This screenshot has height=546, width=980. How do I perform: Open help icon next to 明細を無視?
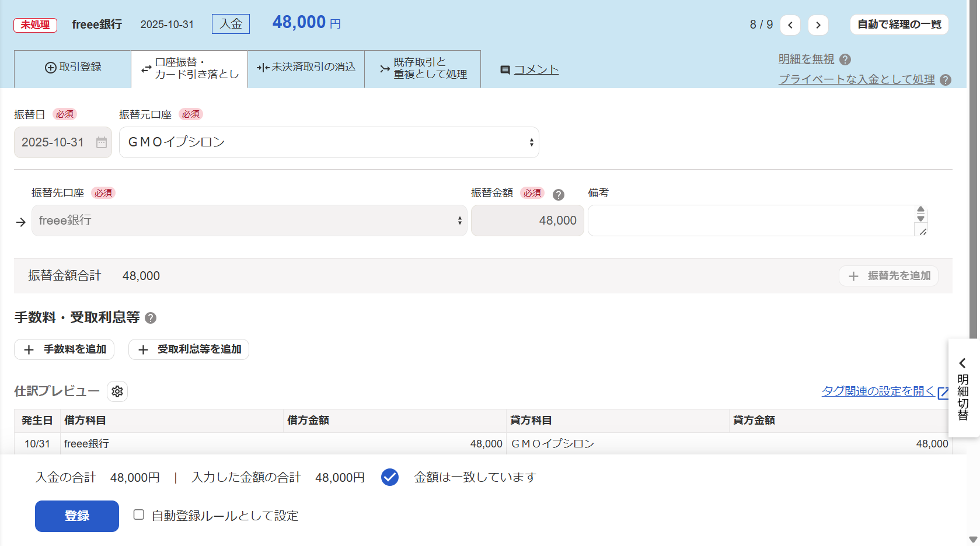[x=845, y=60]
